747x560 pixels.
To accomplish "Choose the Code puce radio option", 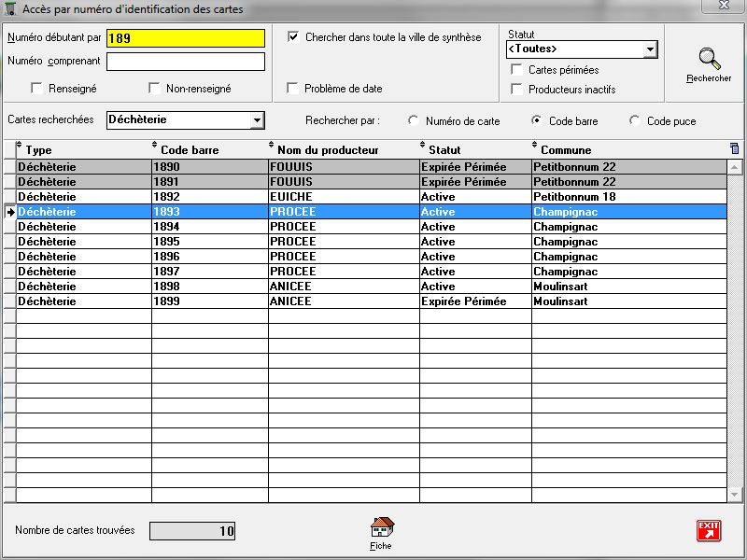I will coord(635,121).
